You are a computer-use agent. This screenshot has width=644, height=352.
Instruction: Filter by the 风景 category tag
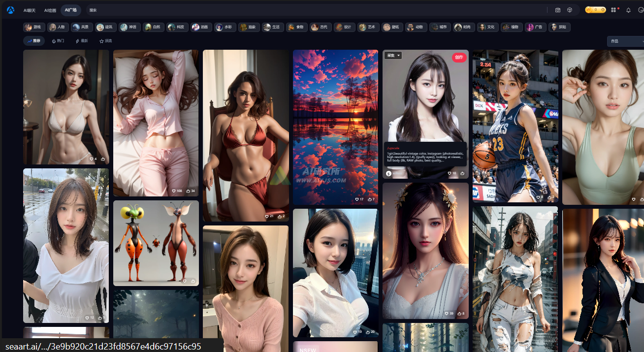coord(82,27)
